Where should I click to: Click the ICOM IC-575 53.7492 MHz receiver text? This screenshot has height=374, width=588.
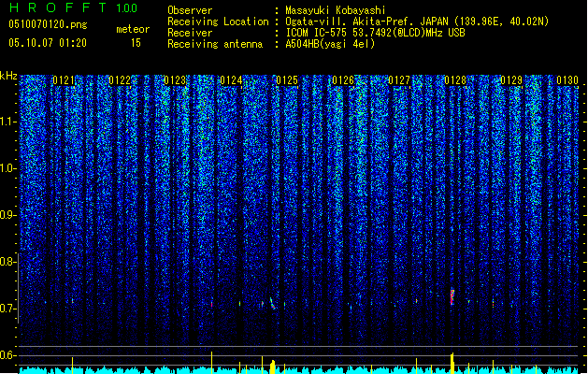click(375, 33)
